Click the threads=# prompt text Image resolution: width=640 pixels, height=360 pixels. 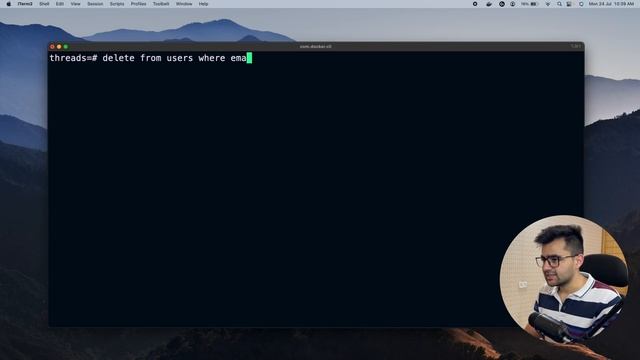pos(73,58)
